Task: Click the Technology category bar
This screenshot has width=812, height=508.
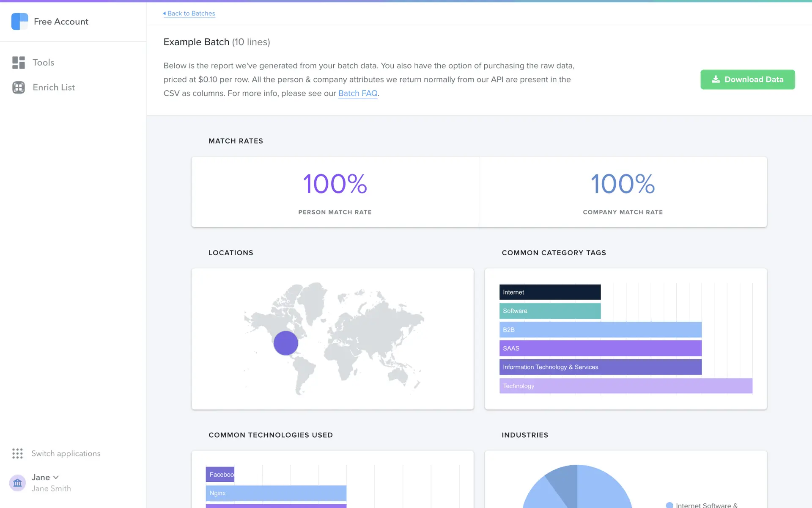Action: [625, 386]
